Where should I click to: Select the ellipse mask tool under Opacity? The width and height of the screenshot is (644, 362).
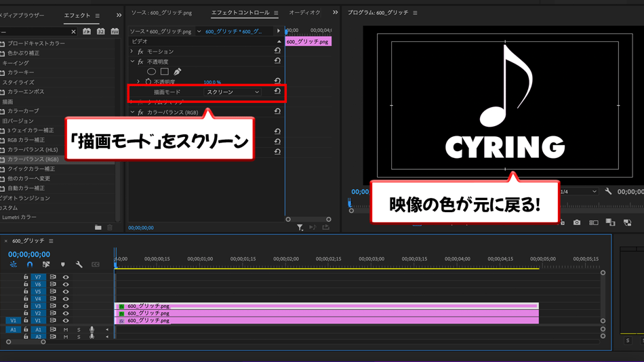pyautogui.click(x=151, y=71)
